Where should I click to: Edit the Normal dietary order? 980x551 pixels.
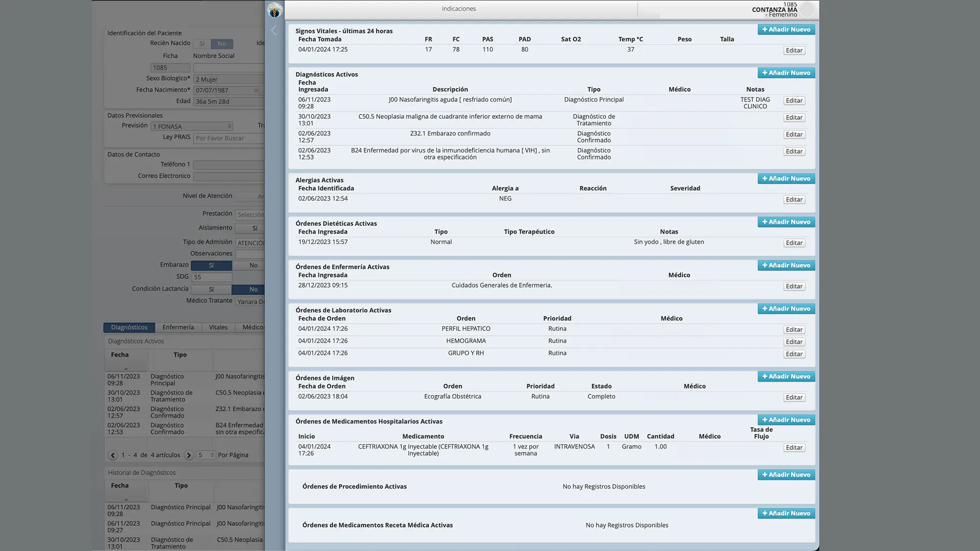click(794, 243)
